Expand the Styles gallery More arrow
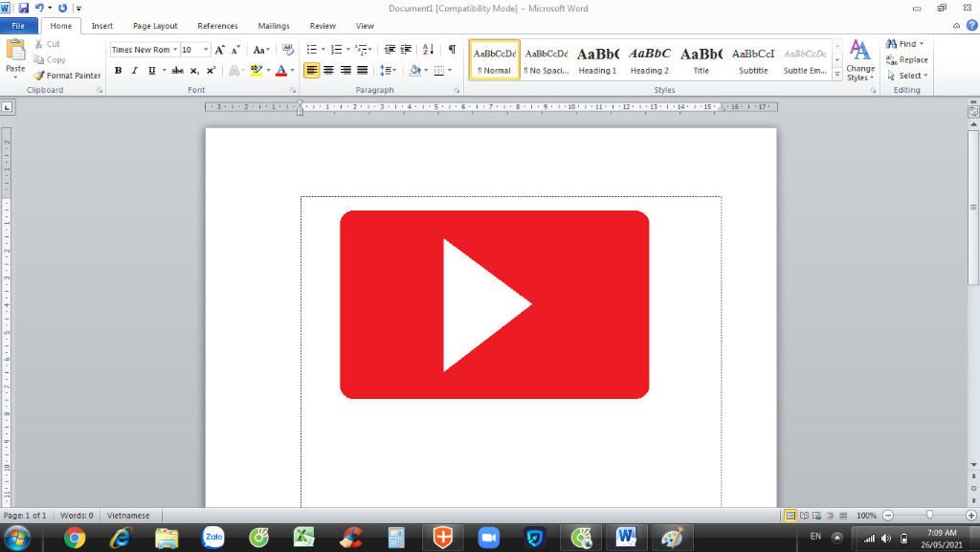The image size is (980, 552). point(837,75)
